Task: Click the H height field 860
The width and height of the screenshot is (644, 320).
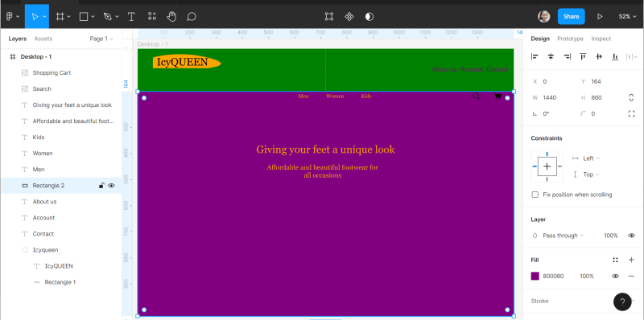Action: coord(597,97)
